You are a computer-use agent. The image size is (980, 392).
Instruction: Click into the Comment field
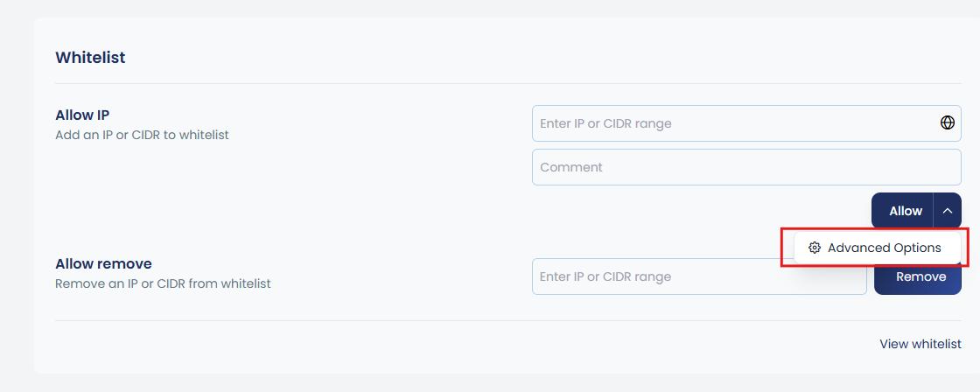point(745,167)
